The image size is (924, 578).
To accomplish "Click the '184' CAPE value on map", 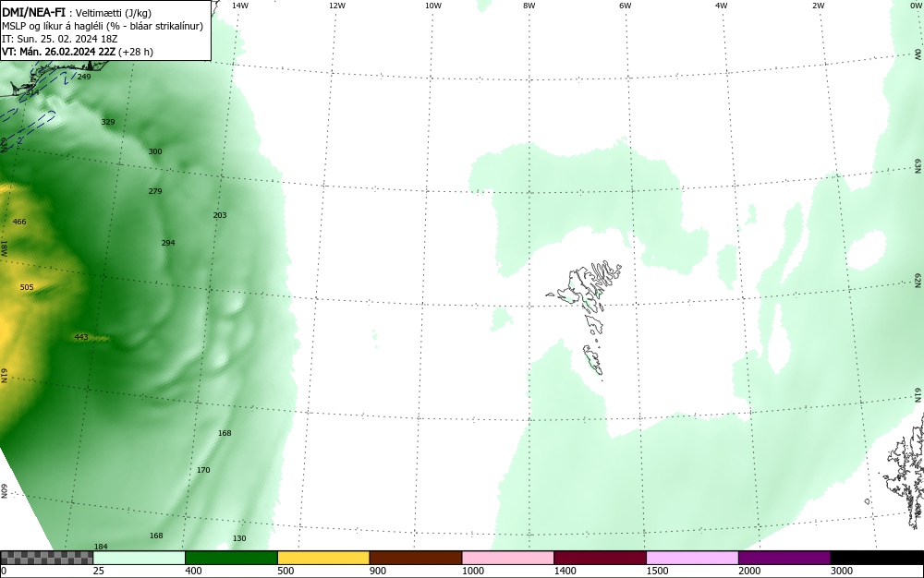I will tap(101, 547).
